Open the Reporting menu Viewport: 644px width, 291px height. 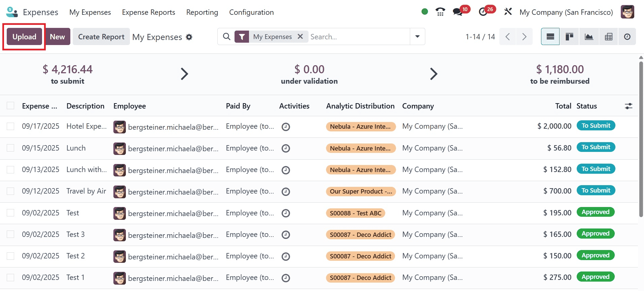(202, 12)
